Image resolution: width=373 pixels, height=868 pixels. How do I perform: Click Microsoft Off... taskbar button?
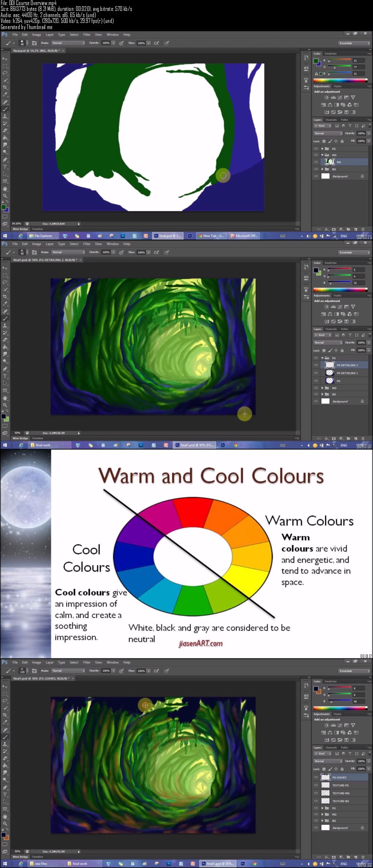pos(244,236)
